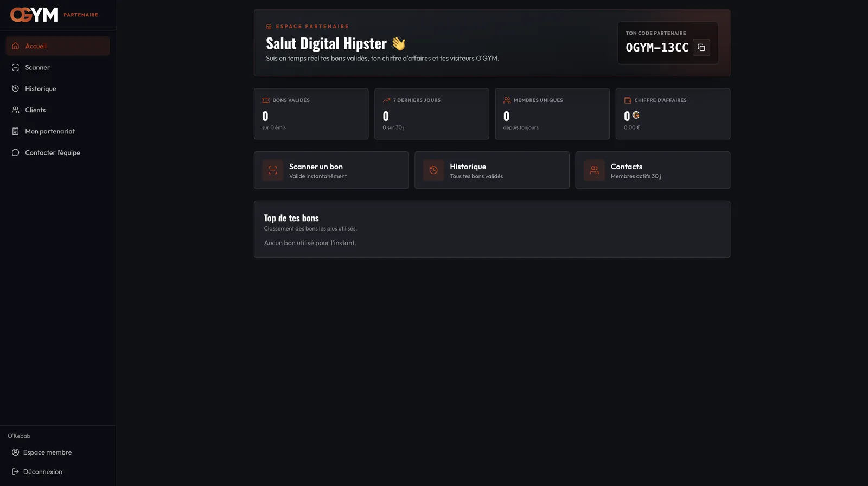This screenshot has height=486, width=868.
Task: Click the people icon in Contacts card
Action: point(595,170)
